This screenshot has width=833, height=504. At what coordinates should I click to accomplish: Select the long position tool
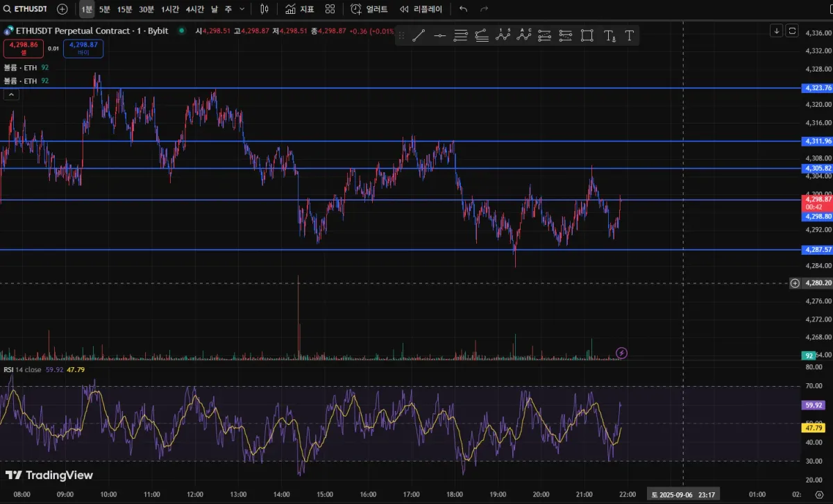tap(545, 35)
